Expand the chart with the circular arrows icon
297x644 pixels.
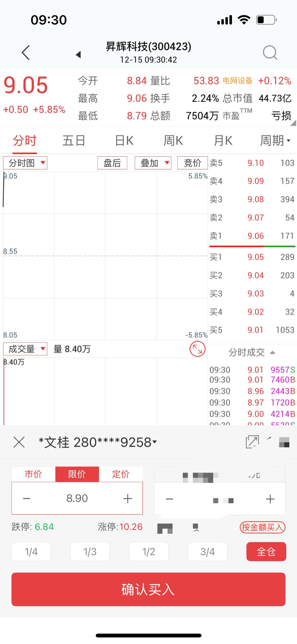point(197,349)
